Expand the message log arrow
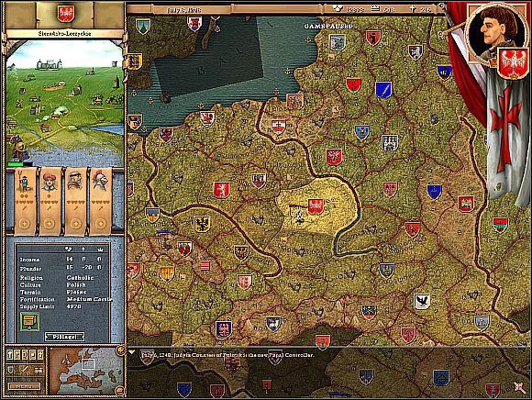Viewport: 532px width, 400px height. (x=132, y=352)
